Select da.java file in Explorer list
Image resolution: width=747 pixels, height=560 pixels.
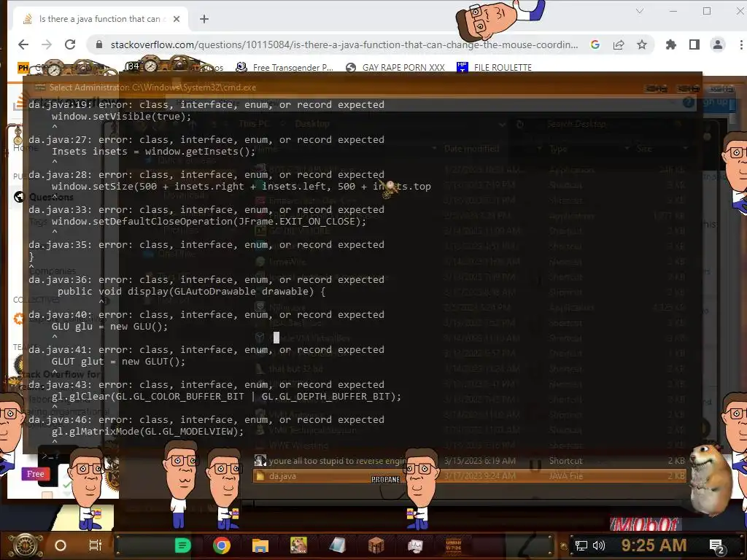point(469,475)
